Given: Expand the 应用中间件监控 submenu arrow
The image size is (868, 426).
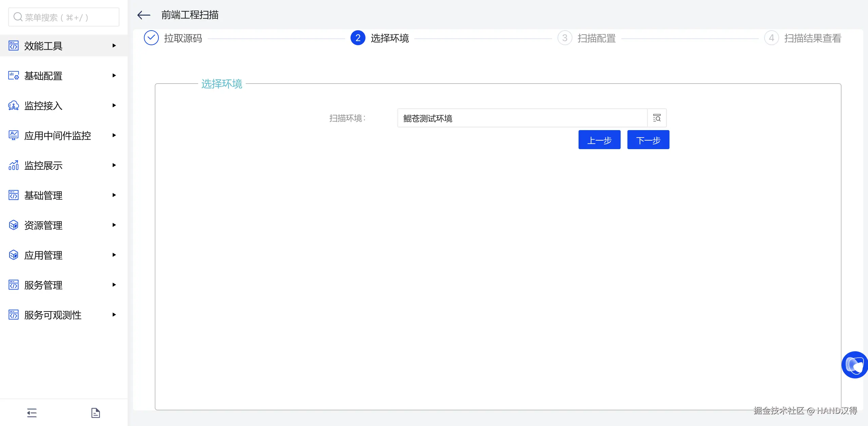Looking at the screenshot, I should click(x=114, y=135).
